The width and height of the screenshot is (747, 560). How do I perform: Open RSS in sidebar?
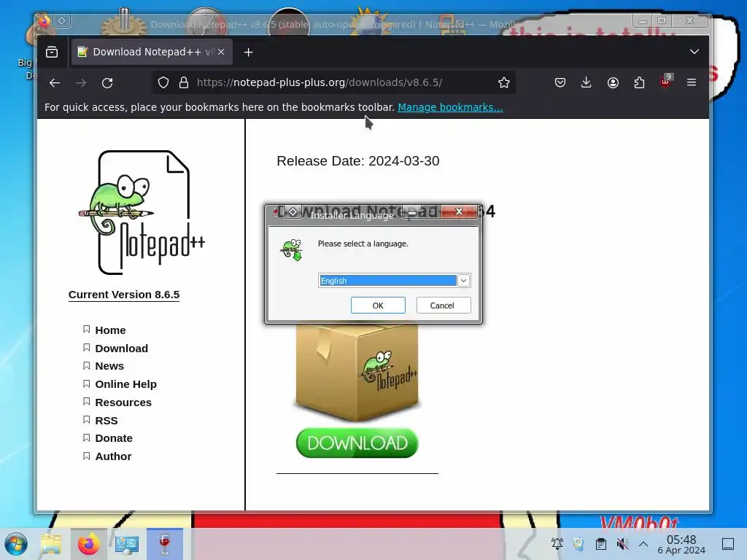coord(107,421)
